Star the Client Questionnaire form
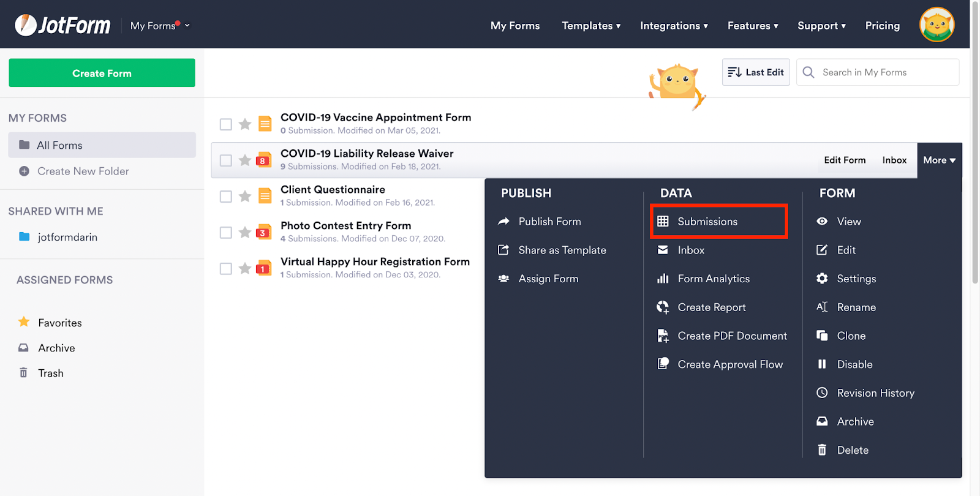 [x=245, y=196]
